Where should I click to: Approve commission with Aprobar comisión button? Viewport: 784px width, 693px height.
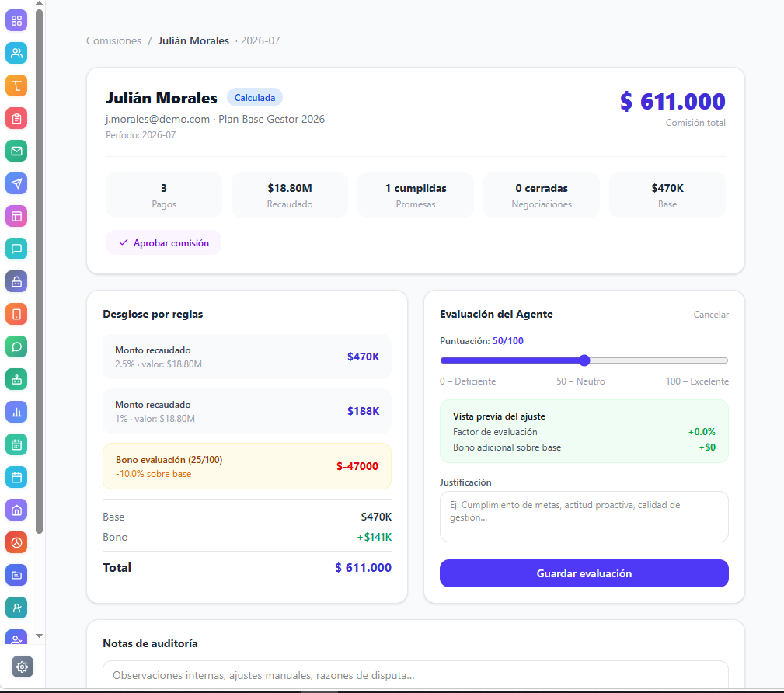coord(163,242)
